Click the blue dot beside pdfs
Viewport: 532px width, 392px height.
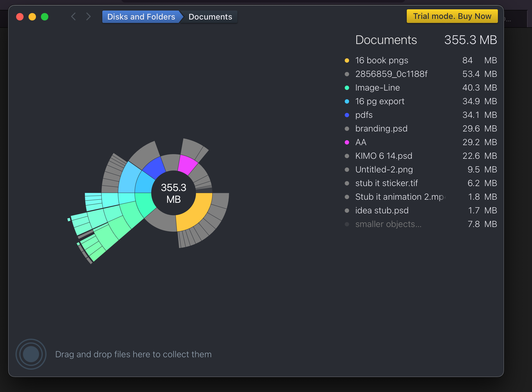(347, 115)
